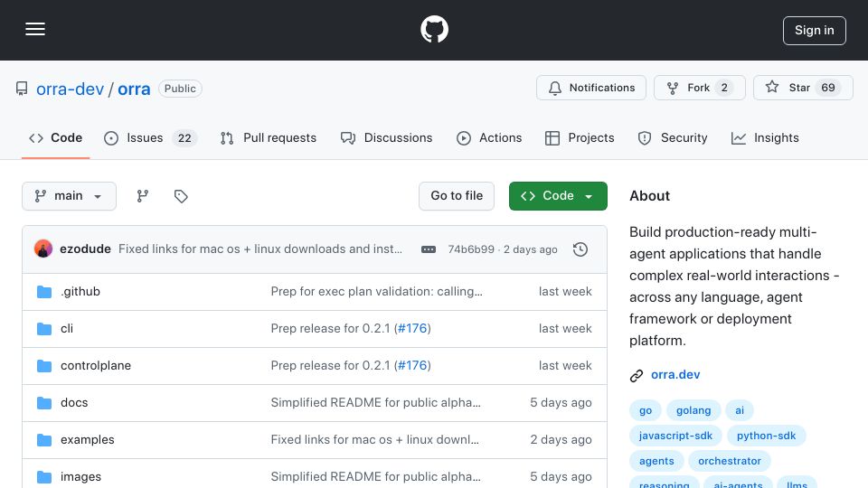Screen dimensions: 868x488
Task: Open the examples folder
Action: click(x=88, y=440)
